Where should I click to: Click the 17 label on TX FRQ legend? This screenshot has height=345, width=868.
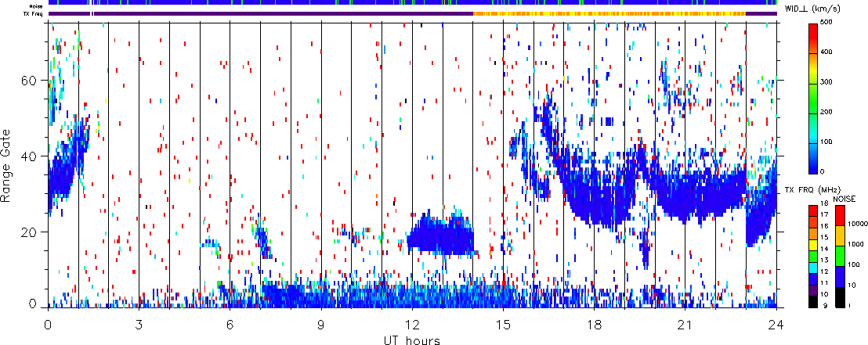click(823, 214)
